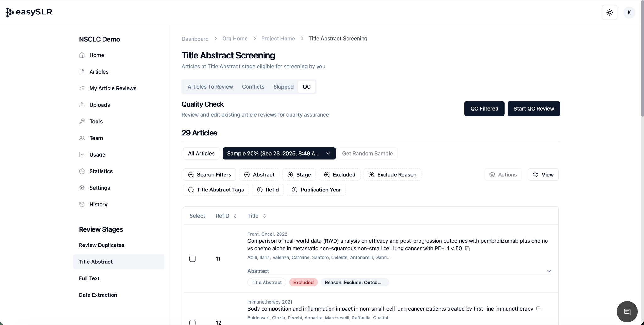The image size is (644, 325).
Task: Add the Exclude Reason filter
Action: click(x=392, y=175)
